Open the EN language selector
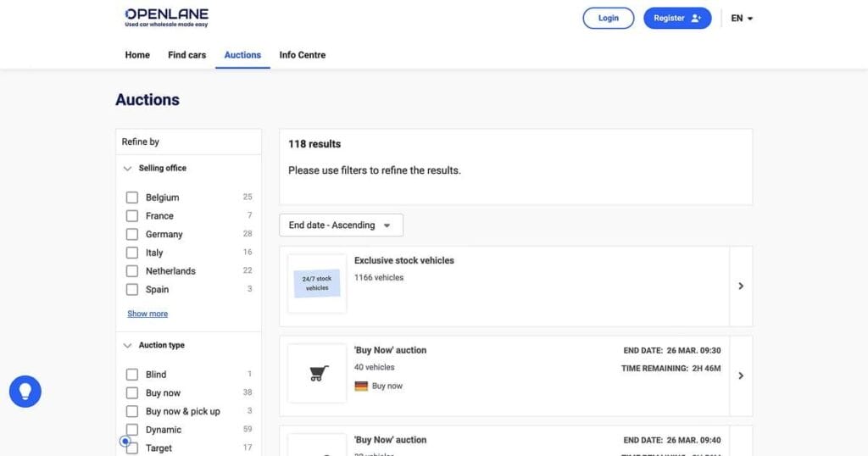This screenshot has height=456, width=868. [x=742, y=18]
